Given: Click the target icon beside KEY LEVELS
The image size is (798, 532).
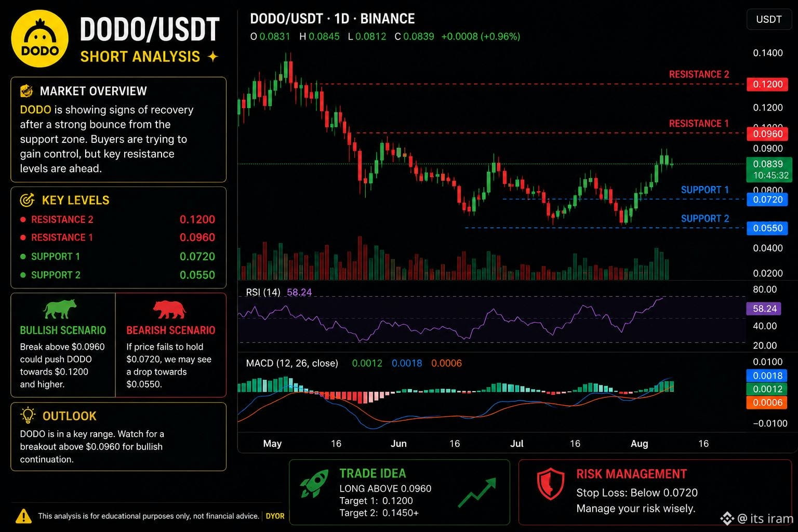Looking at the screenshot, I should tap(27, 200).
